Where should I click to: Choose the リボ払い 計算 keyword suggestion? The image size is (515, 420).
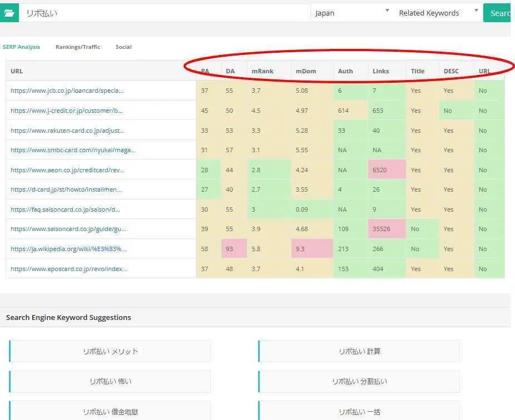click(359, 351)
